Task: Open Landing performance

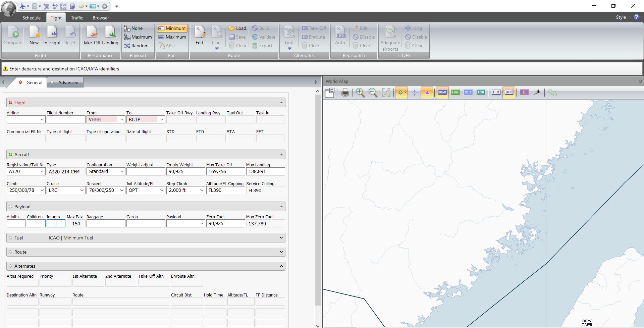Action: coord(110,36)
